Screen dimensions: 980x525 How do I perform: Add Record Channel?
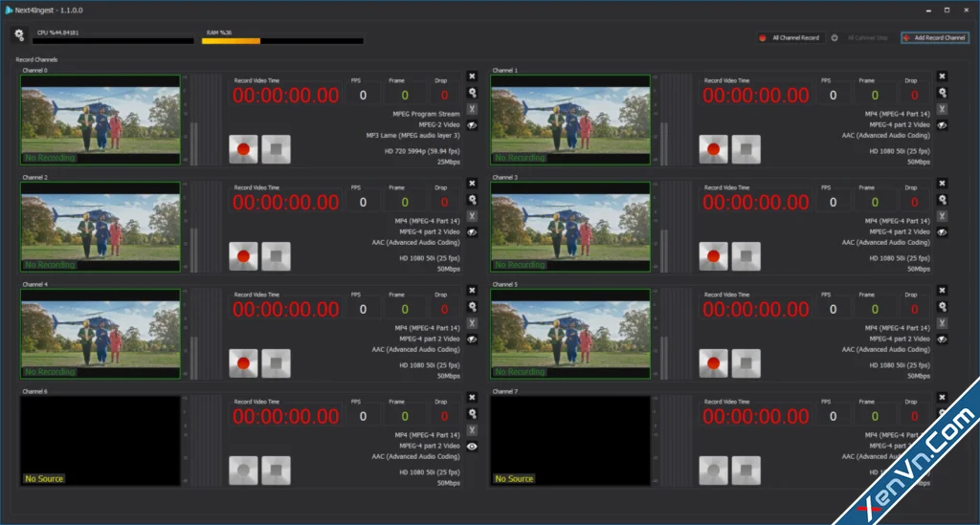click(934, 38)
